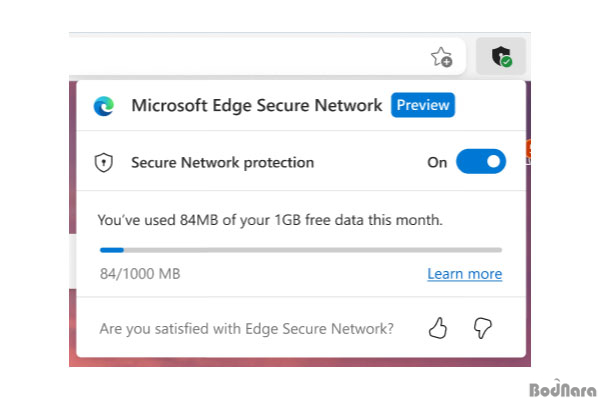Click the 'You've used 84MB' message

click(x=270, y=220)
